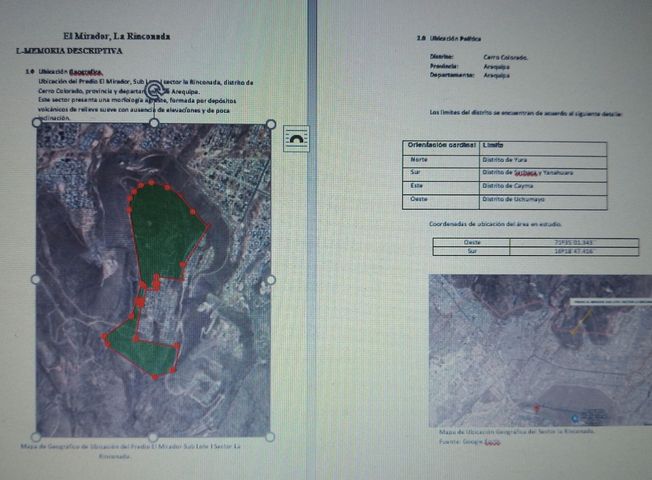Screen dimensions: 652x480
Task: Click the 'Arequipa' value next to Departamento
Action: click(x=496, y=76)
